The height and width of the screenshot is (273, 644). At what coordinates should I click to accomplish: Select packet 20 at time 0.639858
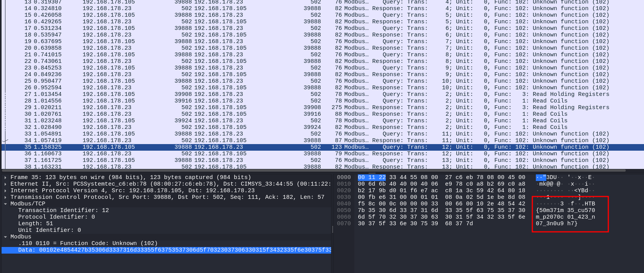[322, 48]
